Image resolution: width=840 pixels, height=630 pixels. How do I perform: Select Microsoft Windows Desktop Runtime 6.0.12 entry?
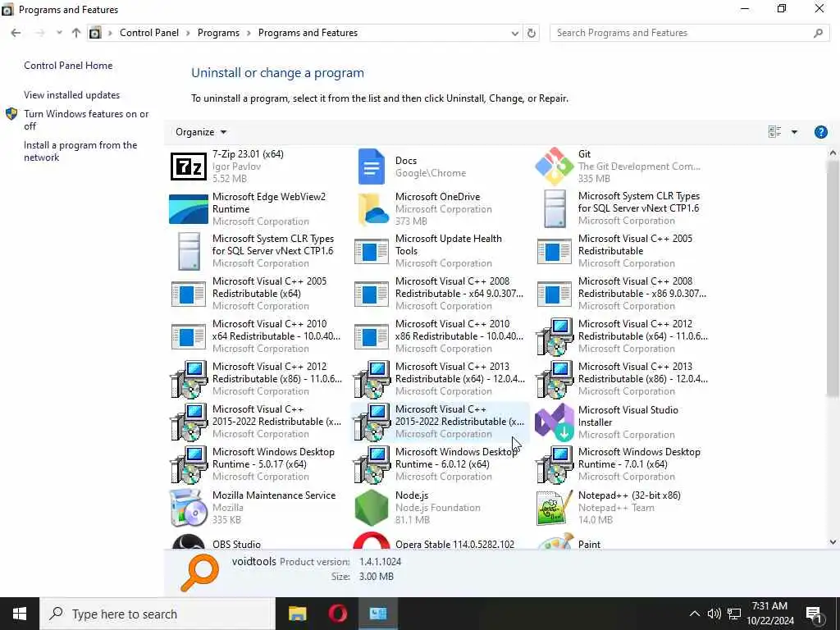point(441,464)
